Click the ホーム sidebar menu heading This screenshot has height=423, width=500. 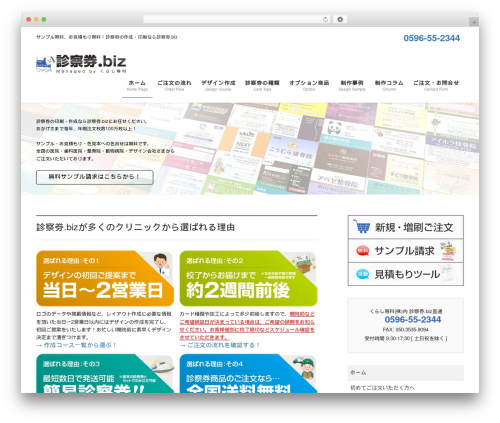point(406,373)
